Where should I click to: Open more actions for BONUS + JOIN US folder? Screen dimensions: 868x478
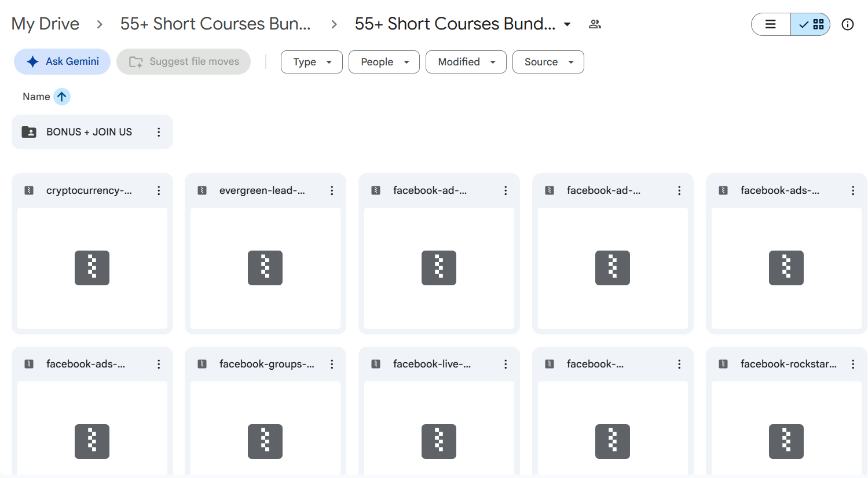pos(159,132)
